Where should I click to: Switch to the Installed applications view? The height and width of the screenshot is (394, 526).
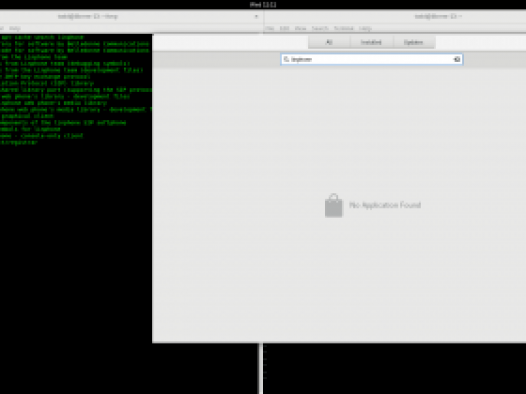371,42
